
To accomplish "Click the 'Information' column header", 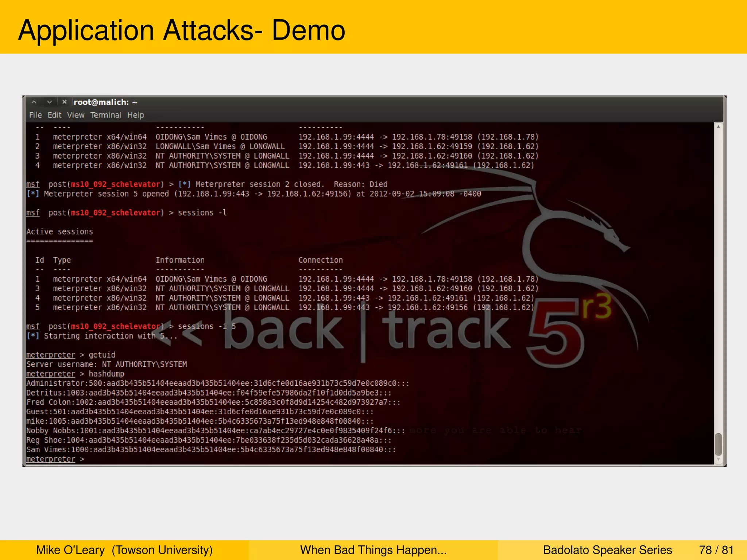I will pyautogui.click(x=180, y=260).
